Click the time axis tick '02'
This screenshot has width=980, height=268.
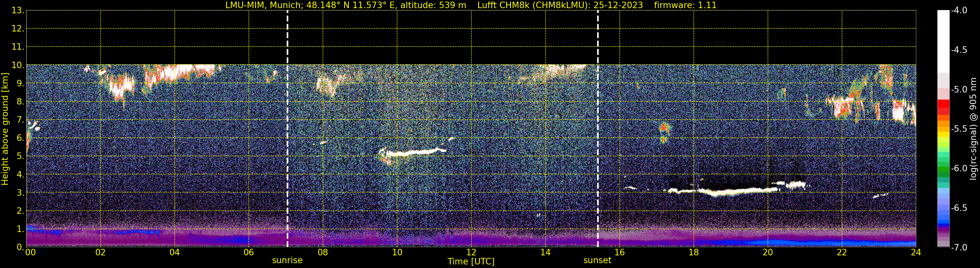pos(100,252)
